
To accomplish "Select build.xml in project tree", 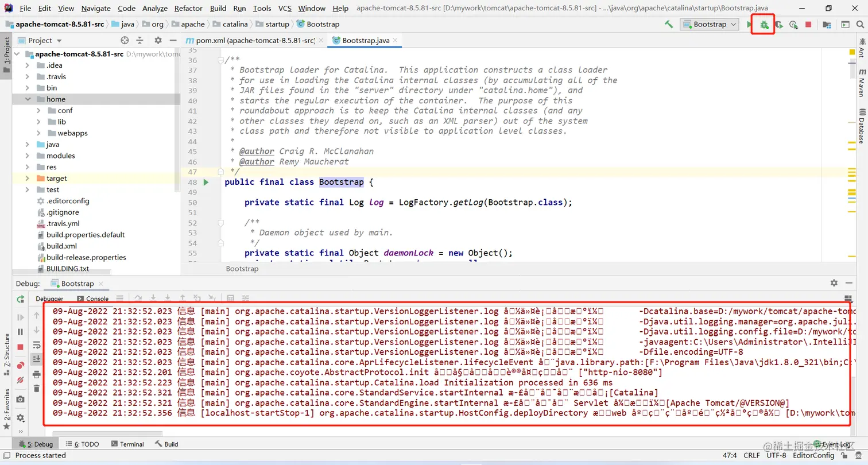I will 61,246.
